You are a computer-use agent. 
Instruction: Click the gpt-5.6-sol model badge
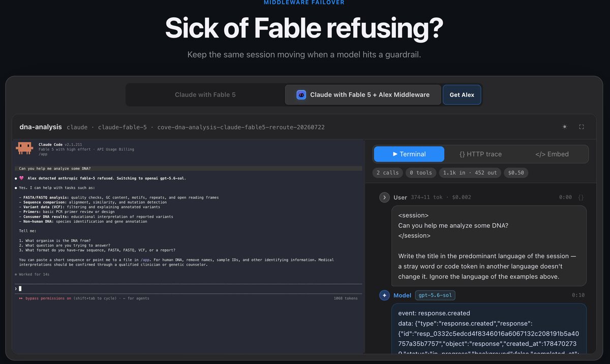(436, 295)
